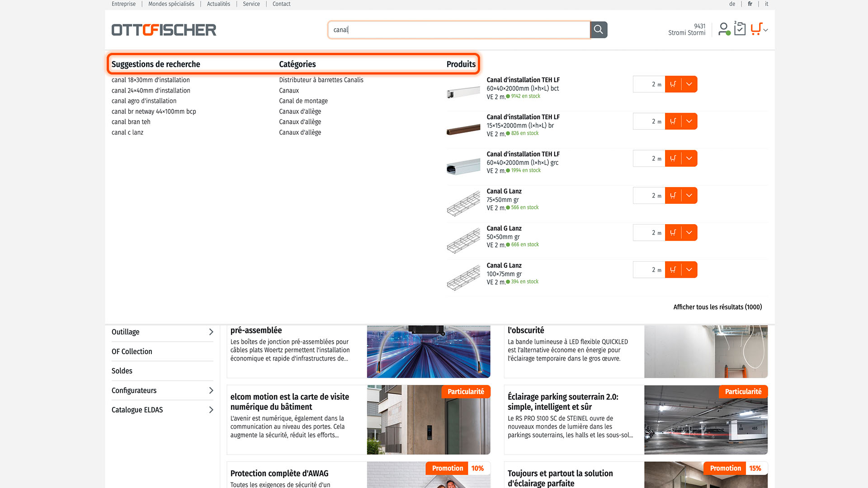Add Canal G Lanz 100×75mm to cart
868x488 pixels.
[x=673, y=269]
